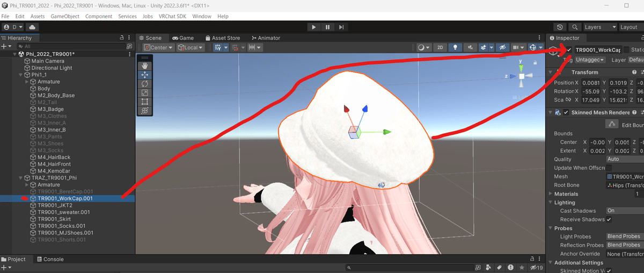The width and height of the screenshot is (644, 273).
Task: Click the Pause button
Action: [327, 27]
